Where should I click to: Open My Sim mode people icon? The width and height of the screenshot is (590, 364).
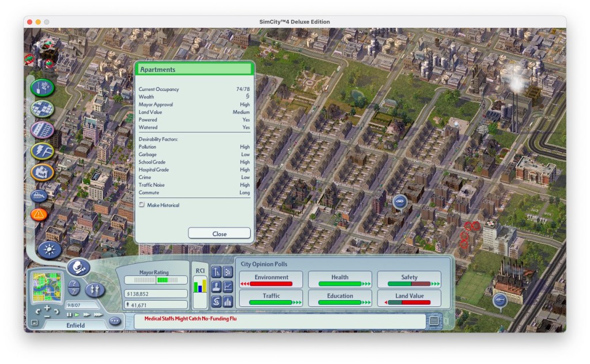coord(94,290)
